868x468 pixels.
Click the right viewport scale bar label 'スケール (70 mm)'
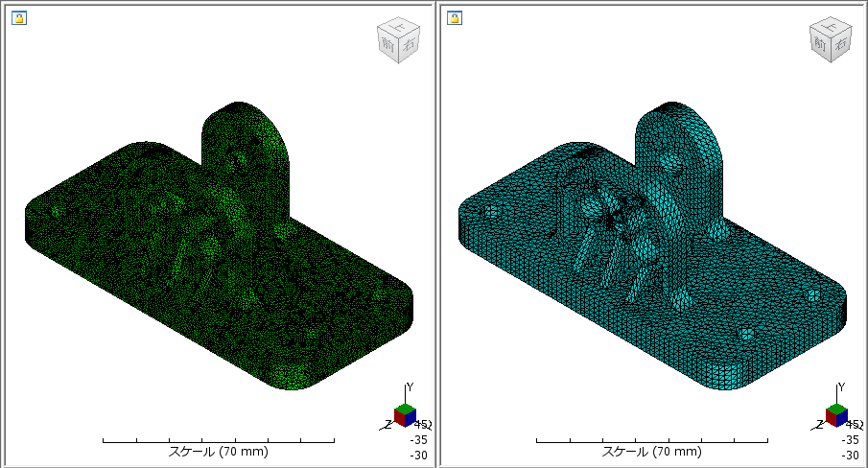[651, 452]
